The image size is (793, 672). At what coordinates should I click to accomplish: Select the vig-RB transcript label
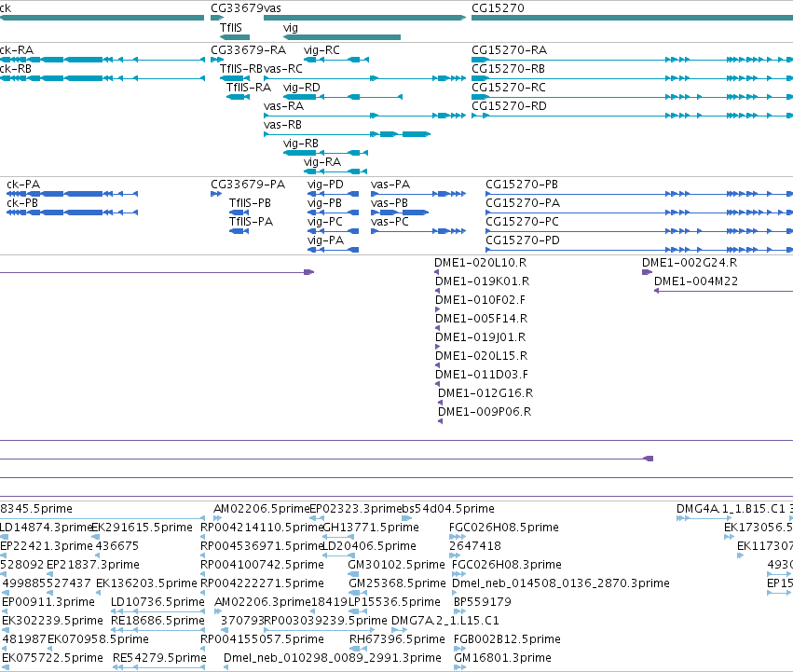[x=301, y=144]
